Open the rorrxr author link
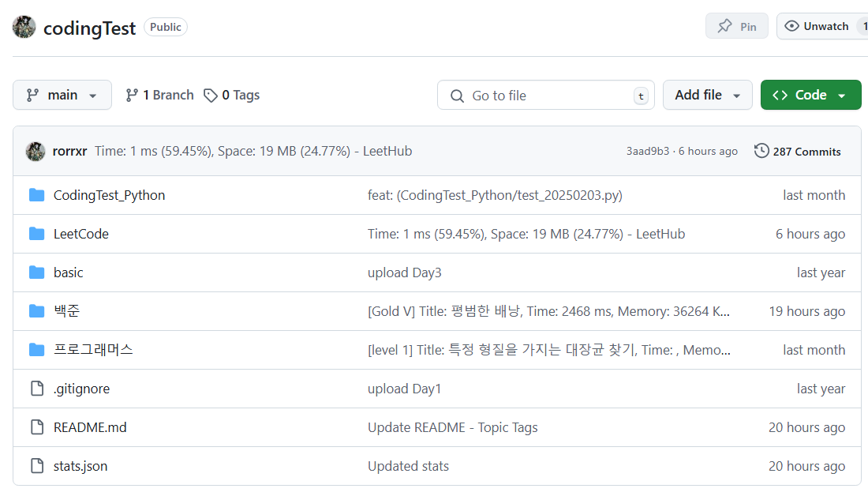This screenshot has height=496, width=868. (69, 152)
